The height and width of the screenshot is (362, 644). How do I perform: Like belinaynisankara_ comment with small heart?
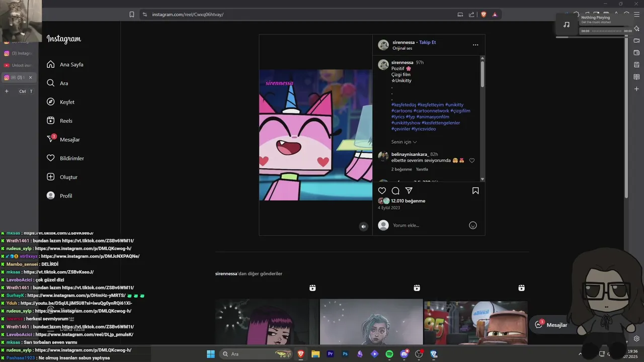472,160
